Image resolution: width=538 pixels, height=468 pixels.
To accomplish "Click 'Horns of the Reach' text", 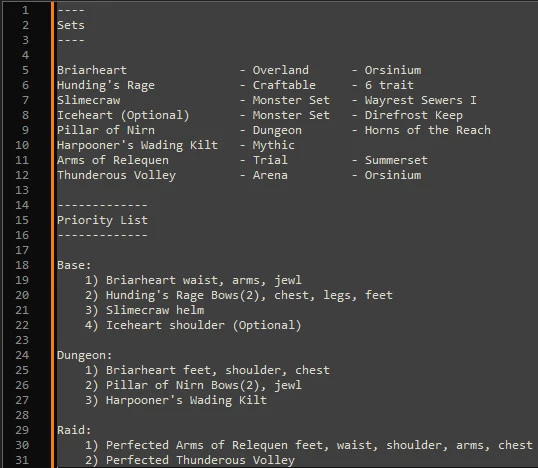I will 428,130.
